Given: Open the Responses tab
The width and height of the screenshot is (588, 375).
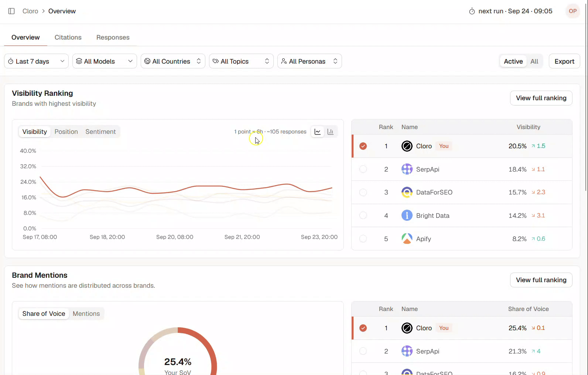Looking at the screenshot, I should click(x=113, y=37).
